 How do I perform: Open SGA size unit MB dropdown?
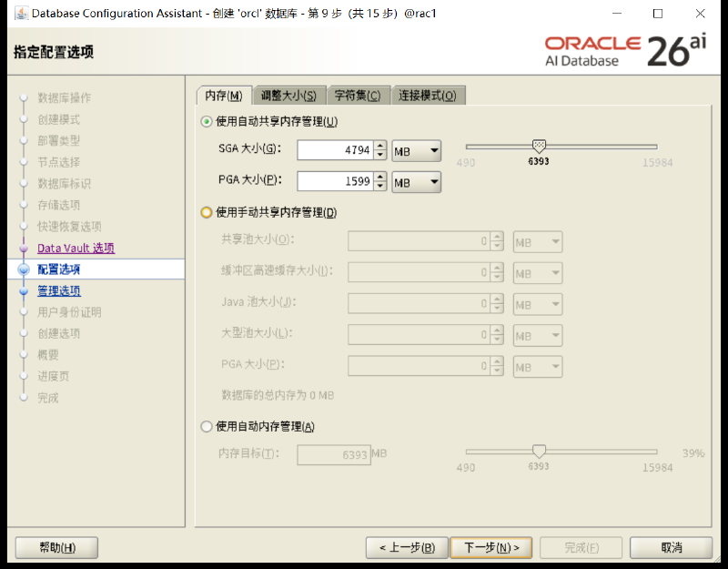click(417, 151)
